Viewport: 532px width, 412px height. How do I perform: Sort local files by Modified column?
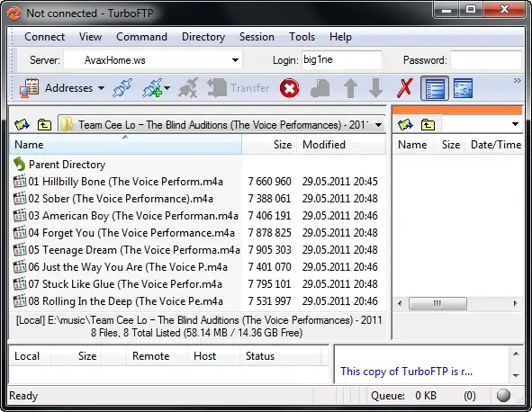pyautogui.click(x=341, y=145)
